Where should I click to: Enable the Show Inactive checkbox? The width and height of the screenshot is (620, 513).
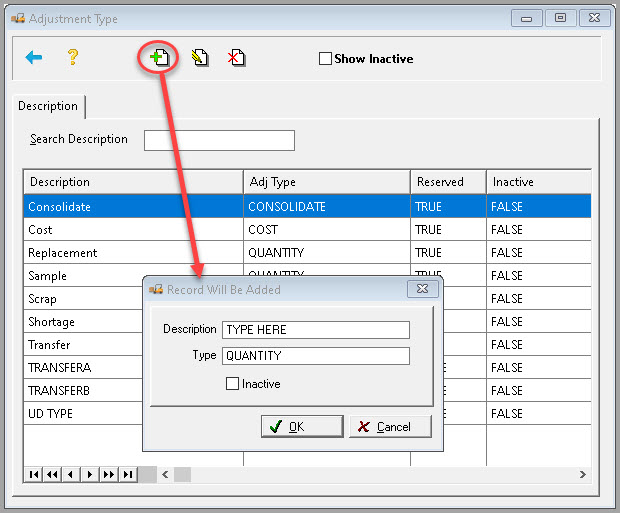[325, 59]
